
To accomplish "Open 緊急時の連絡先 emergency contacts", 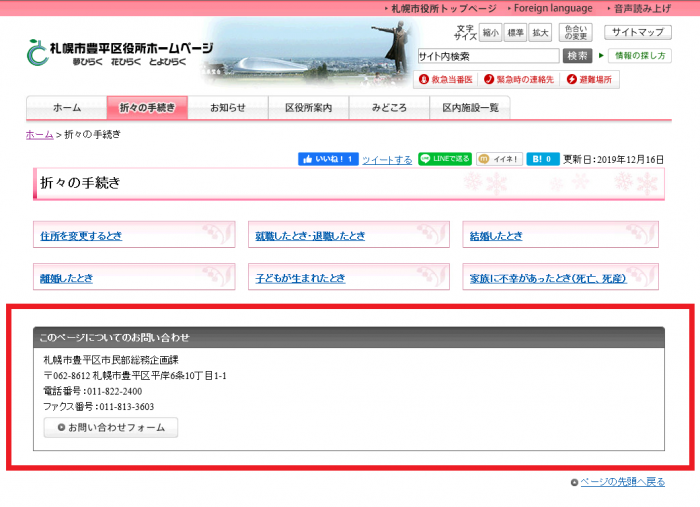I will point(518,79).
